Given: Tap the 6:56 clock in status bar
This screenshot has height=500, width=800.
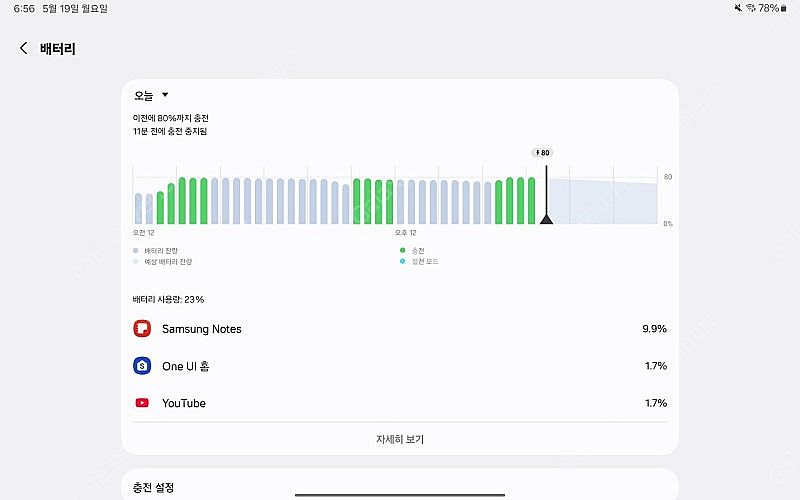Looking at the screenshot, I should (24, 9).
